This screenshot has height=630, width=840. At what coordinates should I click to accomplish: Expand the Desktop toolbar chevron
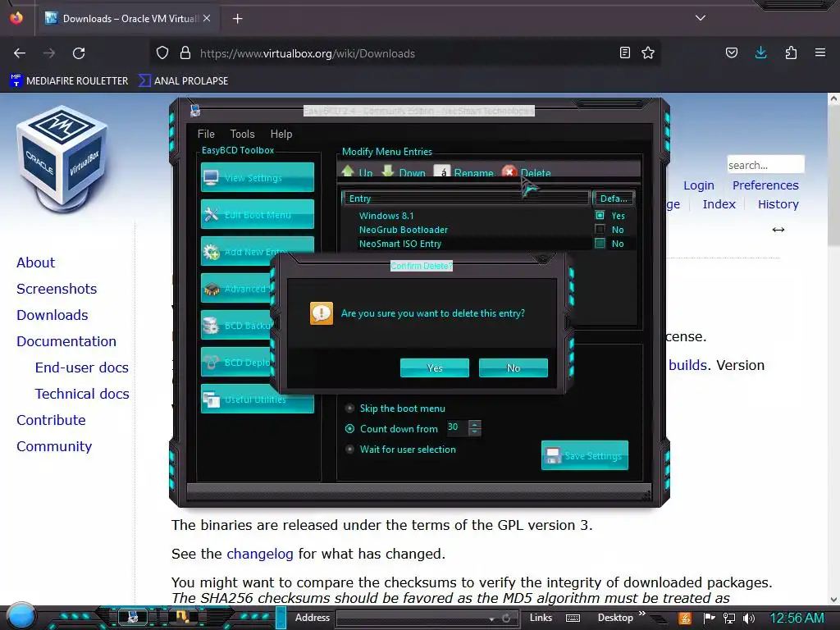[641, 614]
